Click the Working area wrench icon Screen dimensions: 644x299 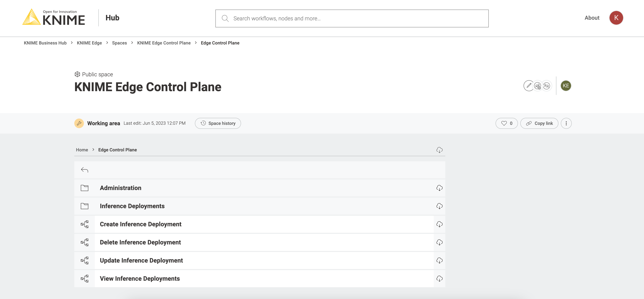(x=79, y=123)
